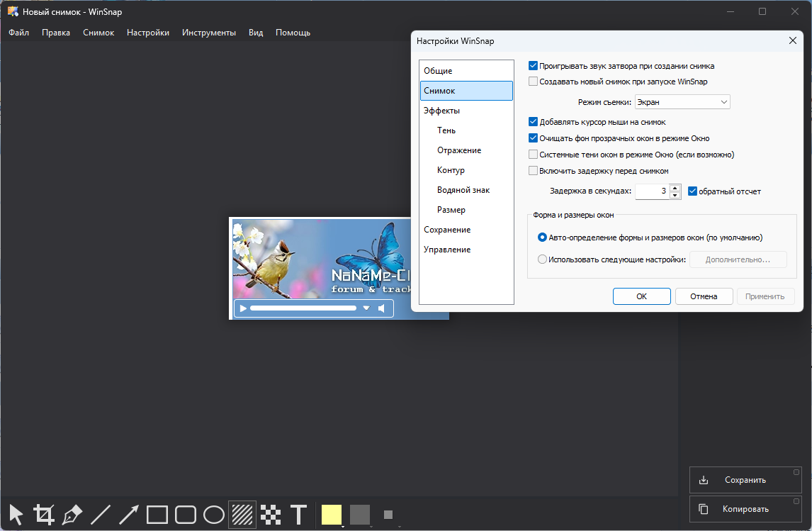Select the Ellipse shape tool
The height and width of the screenshot is (531, 812).
[x=214, y=514]
